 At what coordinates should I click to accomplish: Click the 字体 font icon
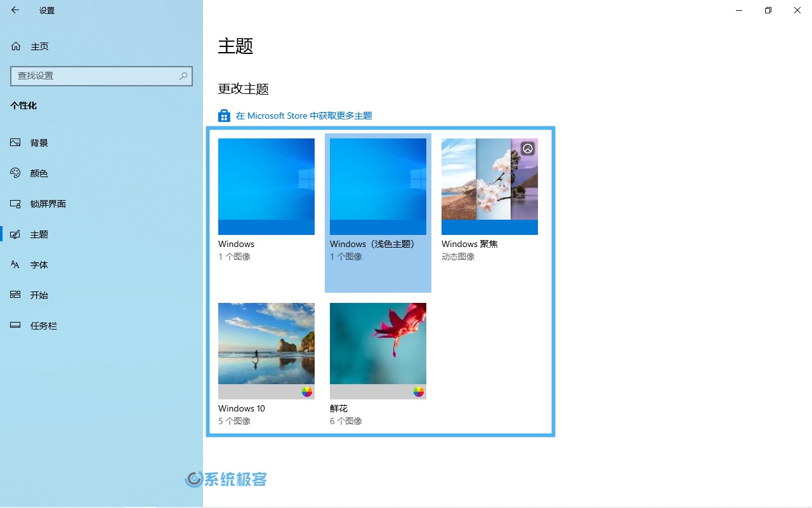coord(16,265)
